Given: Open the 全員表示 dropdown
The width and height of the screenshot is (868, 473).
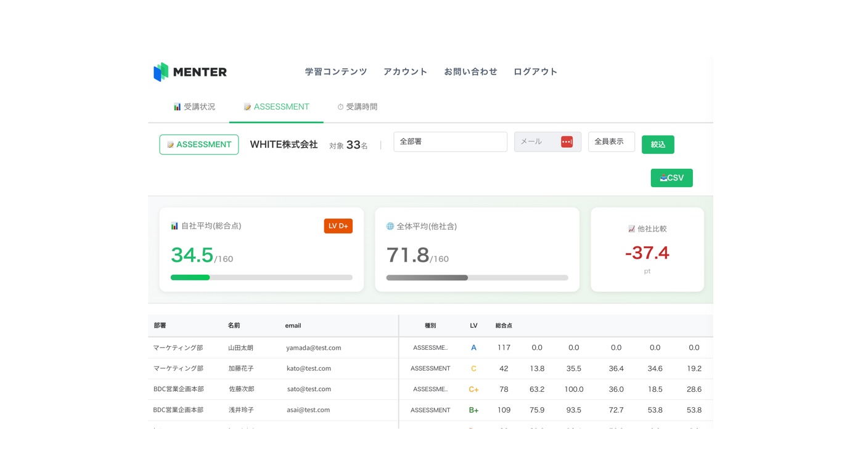Looking at the screenshot, I should click(x=612, y=142).
